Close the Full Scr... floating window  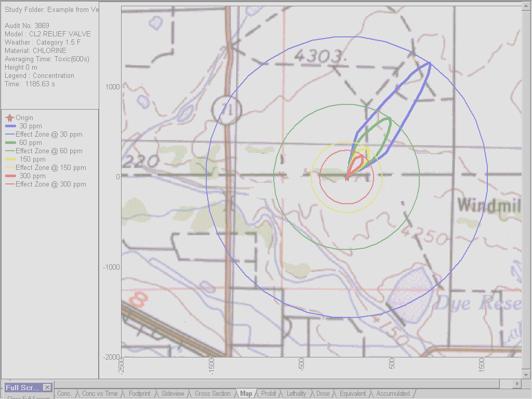pos(47,388)
